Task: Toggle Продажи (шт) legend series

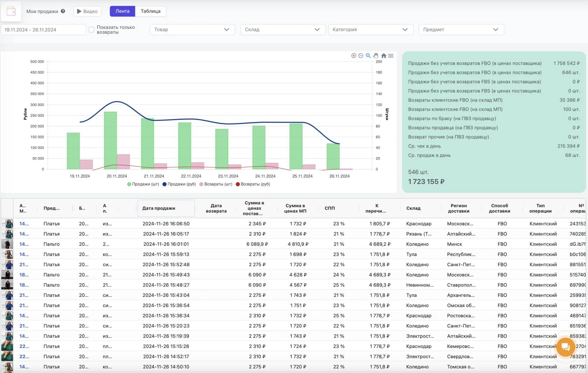Action: tap(143, 184)
